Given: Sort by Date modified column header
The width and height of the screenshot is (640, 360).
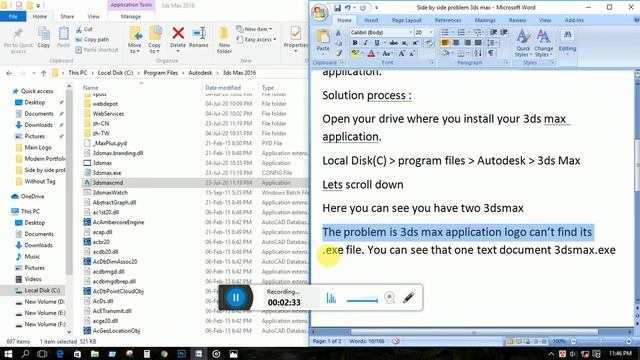Looking at the screenshot, I should pyautogui.click(x=223, y=88).
